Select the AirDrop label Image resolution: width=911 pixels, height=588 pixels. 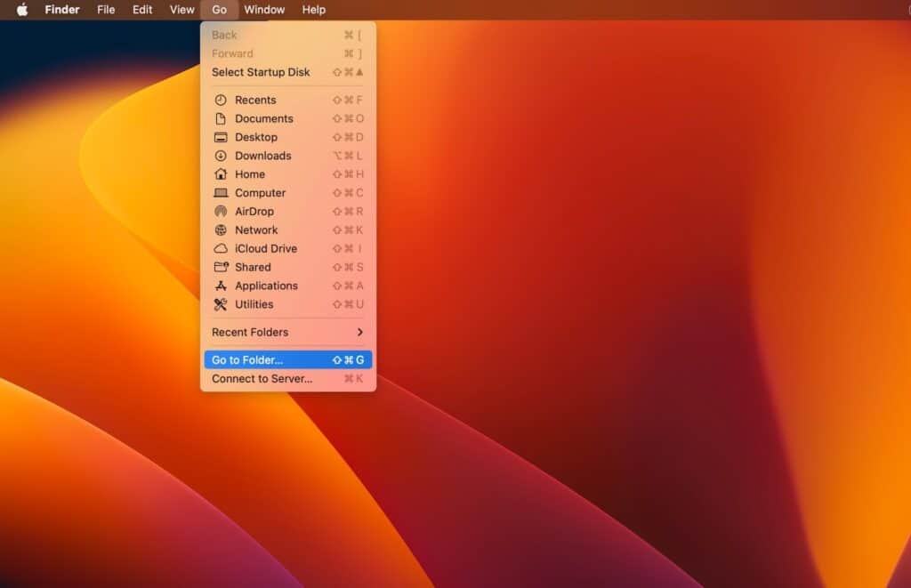(x=254, y=212)
